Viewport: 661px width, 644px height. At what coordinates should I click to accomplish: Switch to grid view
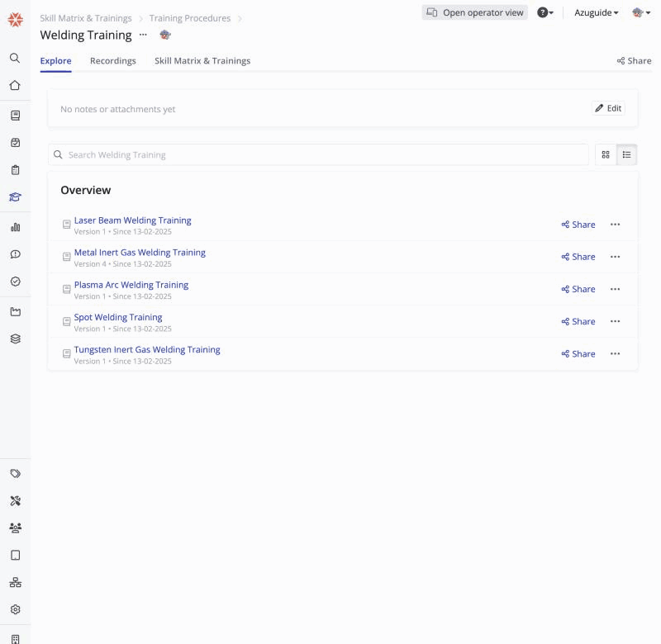pyautogui.click(x=606, y=154)
